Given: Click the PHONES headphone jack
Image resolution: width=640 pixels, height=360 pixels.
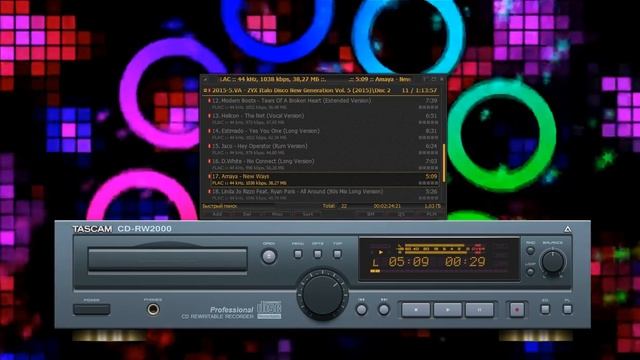Looking at the screenshot, I should coord(153,310).
